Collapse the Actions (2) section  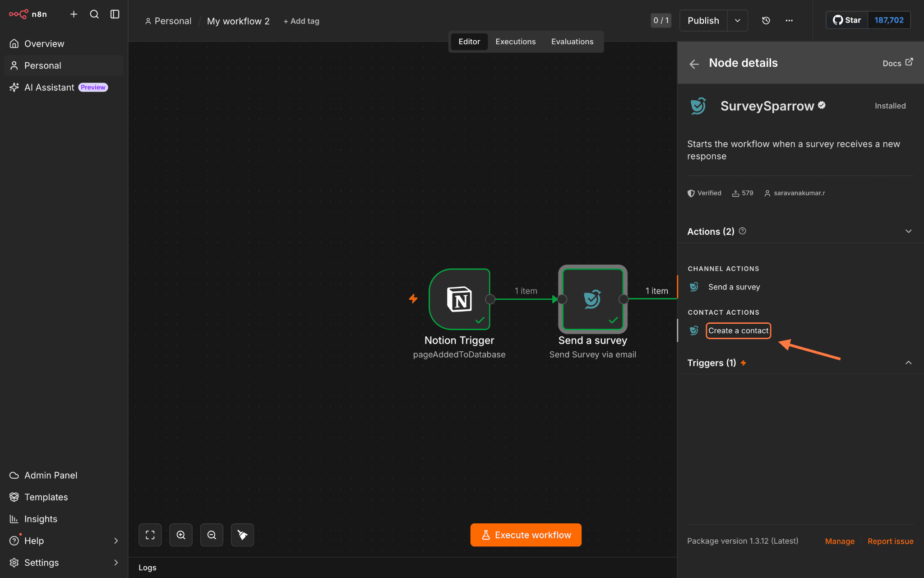[909, 231]
